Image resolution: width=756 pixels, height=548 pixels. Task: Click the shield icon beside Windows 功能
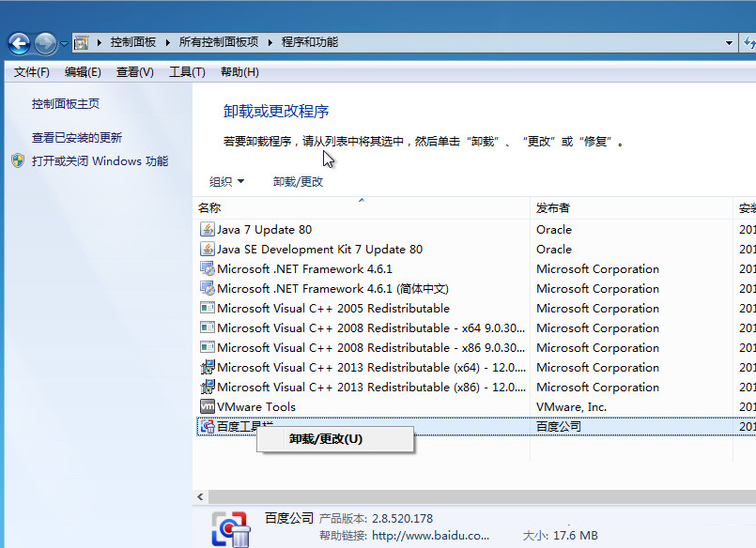18,160
